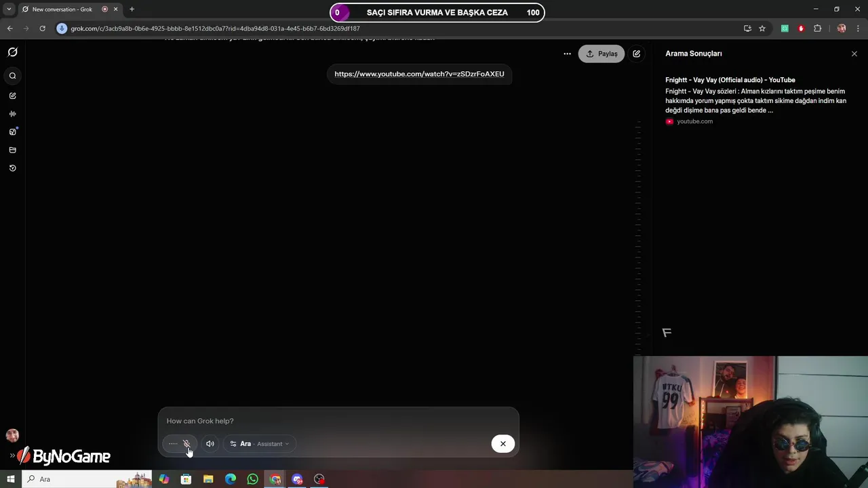Click the Paylaş share button
This screenshot has height=488, width=868.
[x=601, y=54]
